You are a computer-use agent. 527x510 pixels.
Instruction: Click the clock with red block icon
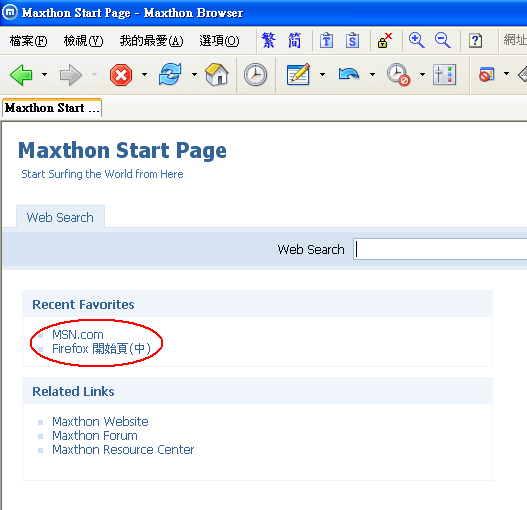click(x=398, y=74)
